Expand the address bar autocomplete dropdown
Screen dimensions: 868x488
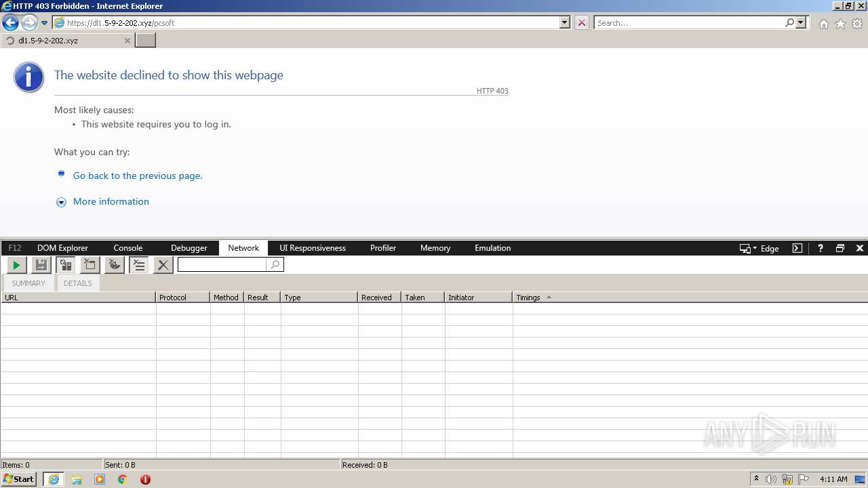(565, 22)
